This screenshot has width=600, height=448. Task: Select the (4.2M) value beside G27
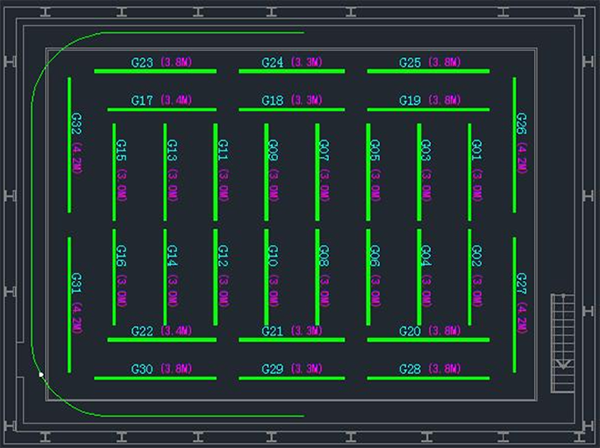coord(522,318)
